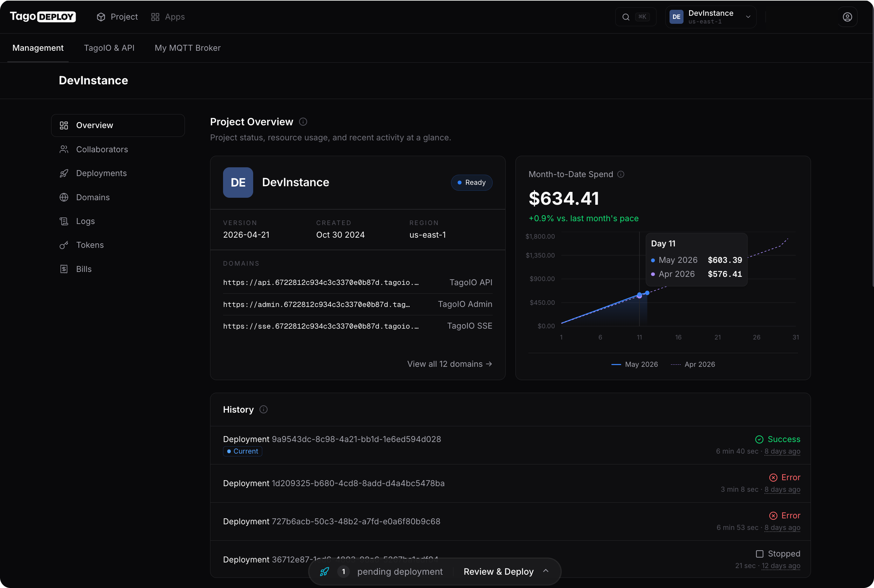Image resolution: width=874 pixels, height=588 pixels.
Task: Toggle Apr 2026 series in chart legend
Action: [x=693, y=364]
